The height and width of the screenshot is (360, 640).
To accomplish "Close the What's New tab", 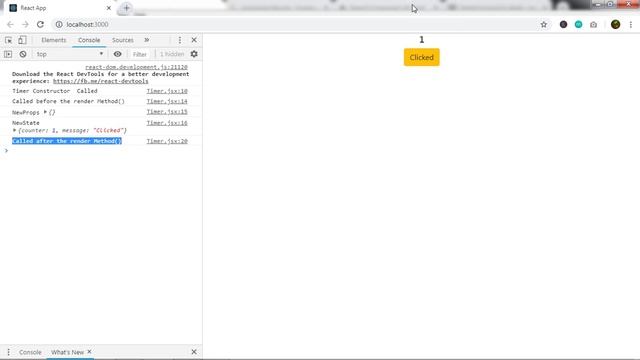I will 89,351.
